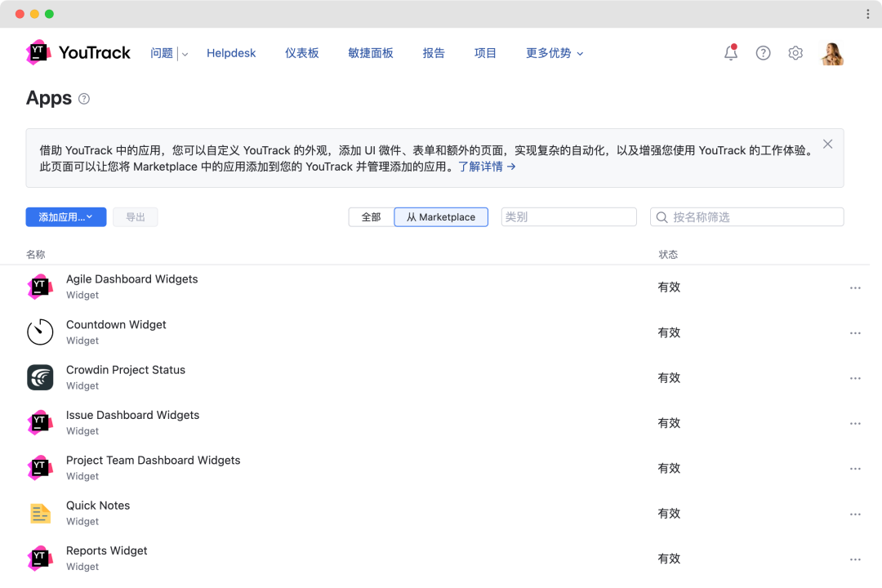Follow the 了解详情 link

[487, 167]
